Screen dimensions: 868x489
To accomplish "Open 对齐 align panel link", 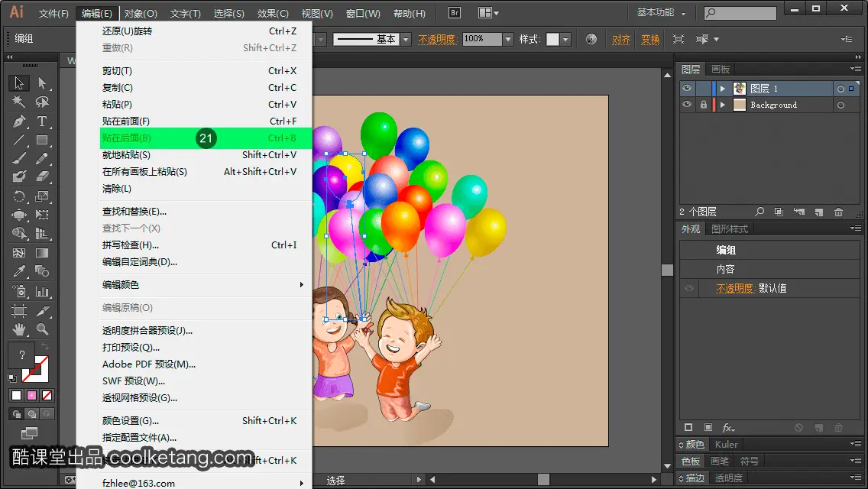I will [x=621, y=39].
